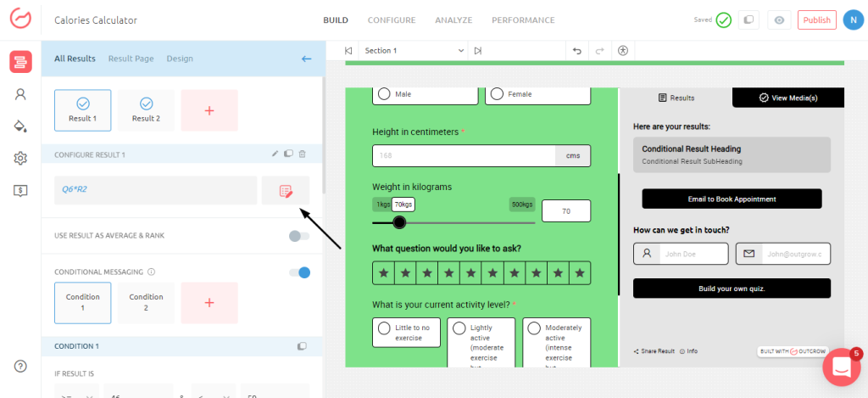868x398 pixels.
Task: Add a new result with plus button
Action: pos(209,110)
